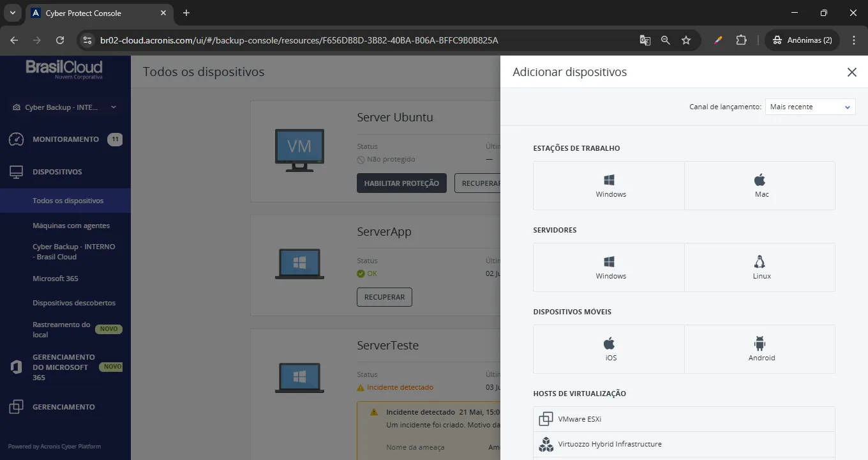Select iOS mobile device option
Viewport: 868px width, 460px height.
[609, 349]
